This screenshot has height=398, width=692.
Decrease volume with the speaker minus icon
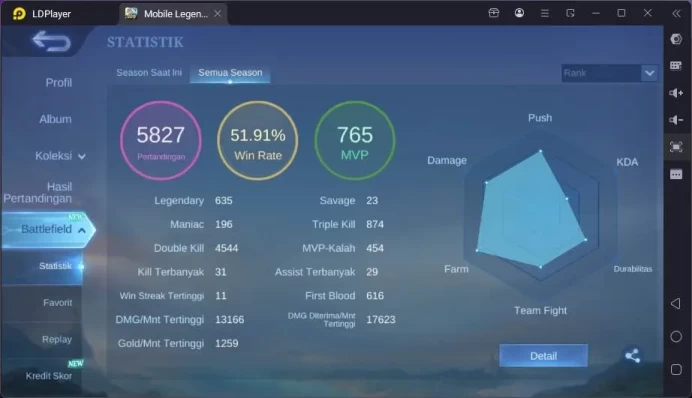coord(676,120)
